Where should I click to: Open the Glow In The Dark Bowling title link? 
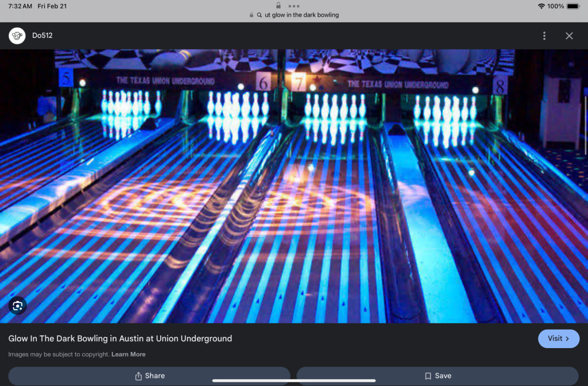[x=120, y=338]
